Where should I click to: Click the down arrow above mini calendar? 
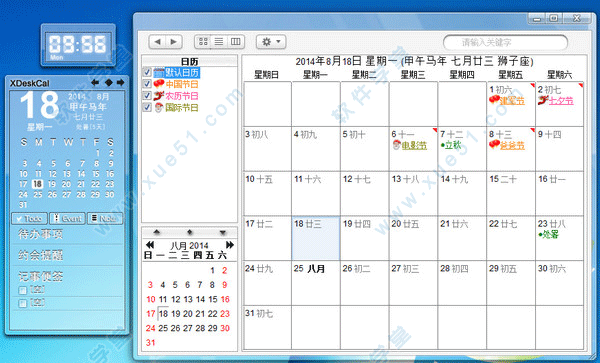click(223, 233)
